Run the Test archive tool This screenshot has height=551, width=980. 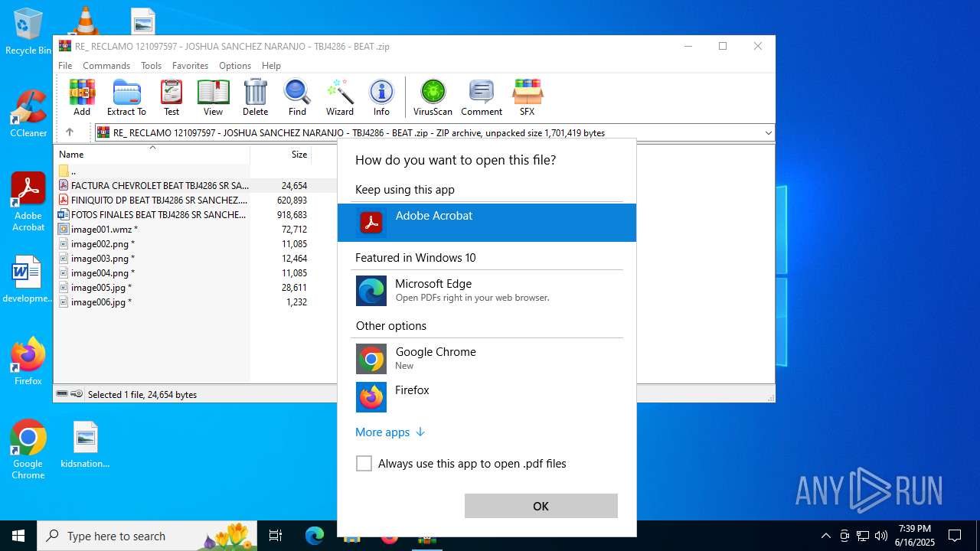[171, 97]
